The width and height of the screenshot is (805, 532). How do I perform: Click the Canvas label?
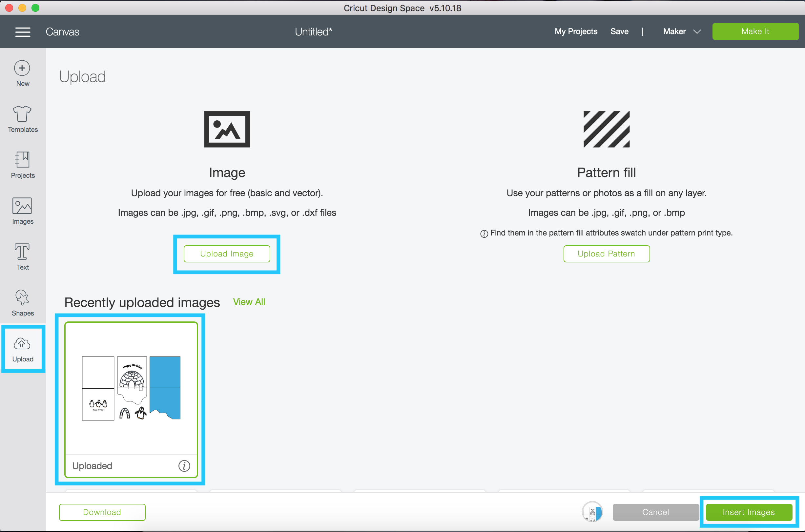pyautogui.click(x=62, y=32)
